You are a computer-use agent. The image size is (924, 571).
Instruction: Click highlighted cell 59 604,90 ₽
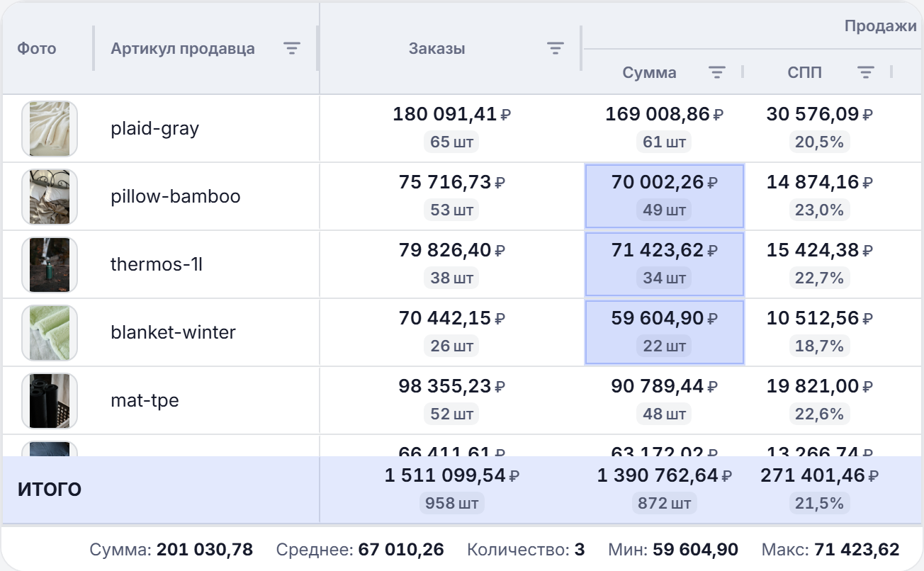[664, 332]
